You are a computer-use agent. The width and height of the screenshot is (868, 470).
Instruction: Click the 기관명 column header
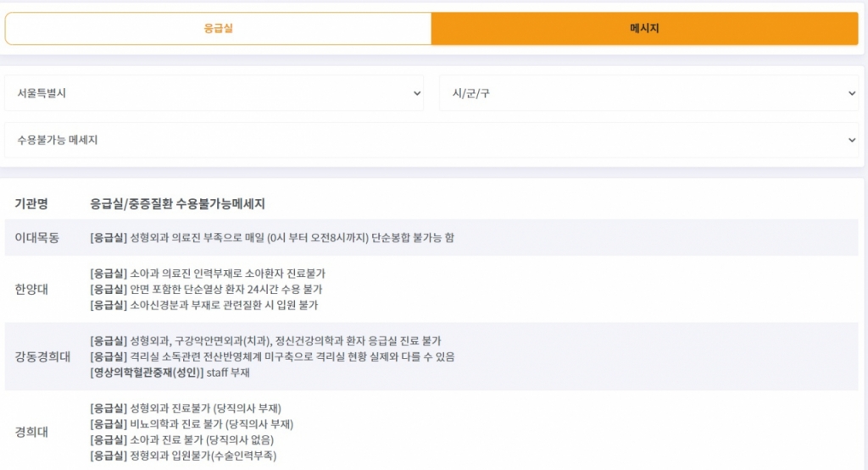(x=31, y=204)
